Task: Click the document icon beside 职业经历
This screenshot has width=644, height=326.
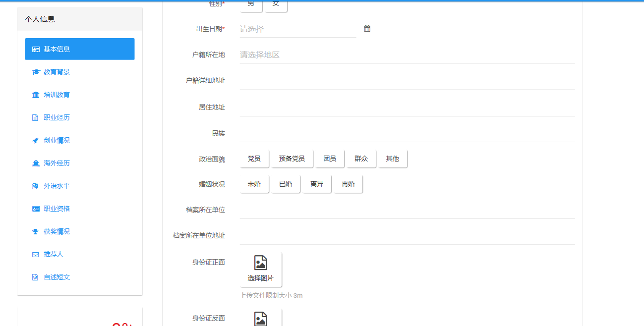Action: tap(35, 117)
